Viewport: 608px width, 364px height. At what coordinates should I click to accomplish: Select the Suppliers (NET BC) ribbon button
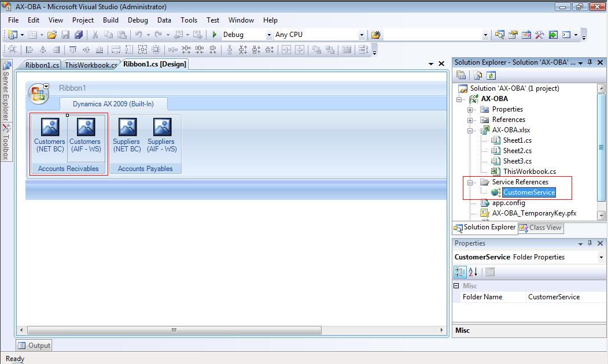click(x=127, y=135)
